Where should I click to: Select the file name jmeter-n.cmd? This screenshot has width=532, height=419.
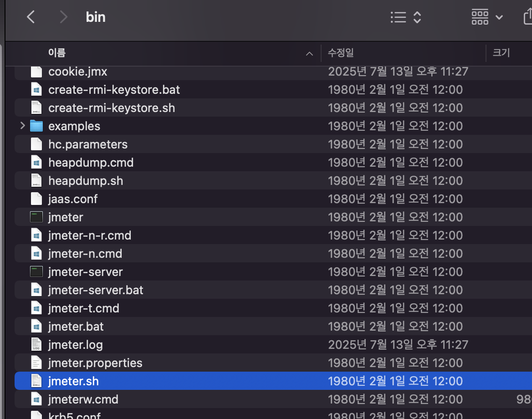point(85,254)
